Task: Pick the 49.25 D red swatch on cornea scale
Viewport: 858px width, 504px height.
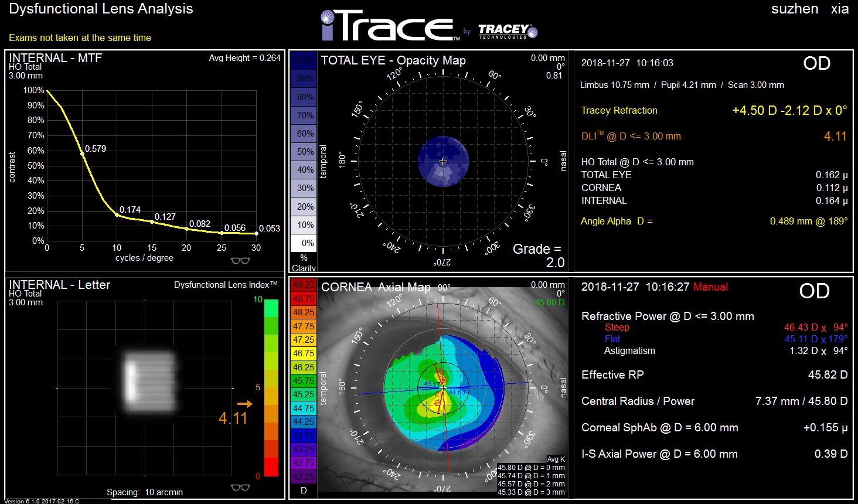Action: [304, 285]
